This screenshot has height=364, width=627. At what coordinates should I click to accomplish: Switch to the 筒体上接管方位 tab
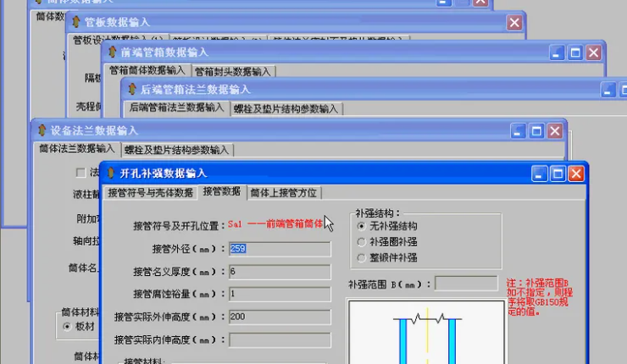coord(284,193)
